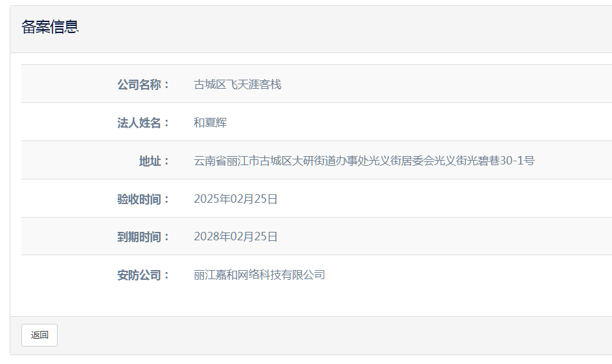This screenshot has width=612, height=364.
Task: Click legal person name 和夏辉
Action: (x=210, y=122)
